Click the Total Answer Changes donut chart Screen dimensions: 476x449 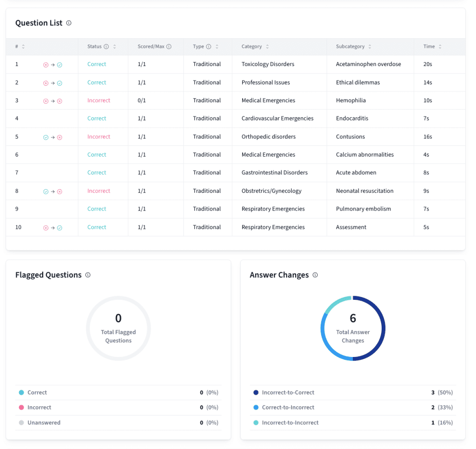click(x=353, y=328)
